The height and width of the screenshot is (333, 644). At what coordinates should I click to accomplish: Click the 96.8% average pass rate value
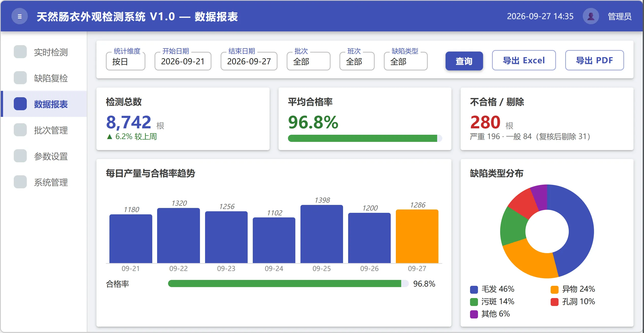313,122
